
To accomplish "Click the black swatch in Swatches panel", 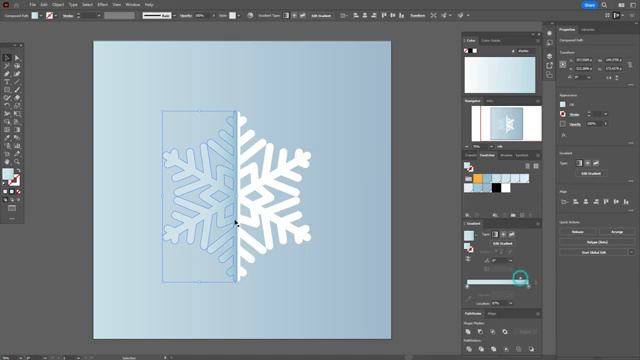I will click(x=496, y=188).
